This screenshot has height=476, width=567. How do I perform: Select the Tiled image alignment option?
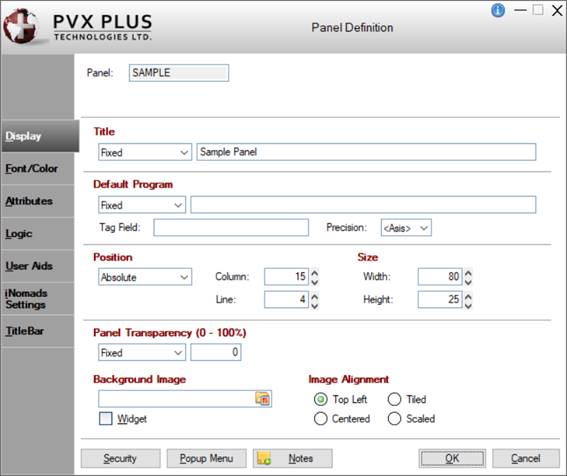point(394,399)
